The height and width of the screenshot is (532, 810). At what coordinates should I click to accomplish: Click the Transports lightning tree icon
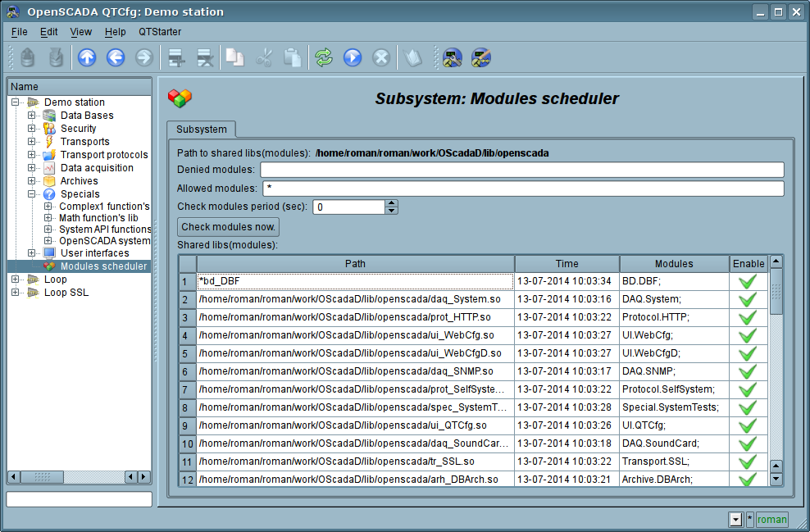(x=49, y=142)
